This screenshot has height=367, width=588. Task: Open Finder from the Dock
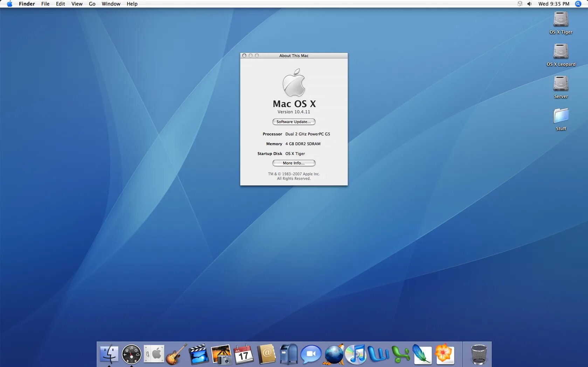[109, 354]
